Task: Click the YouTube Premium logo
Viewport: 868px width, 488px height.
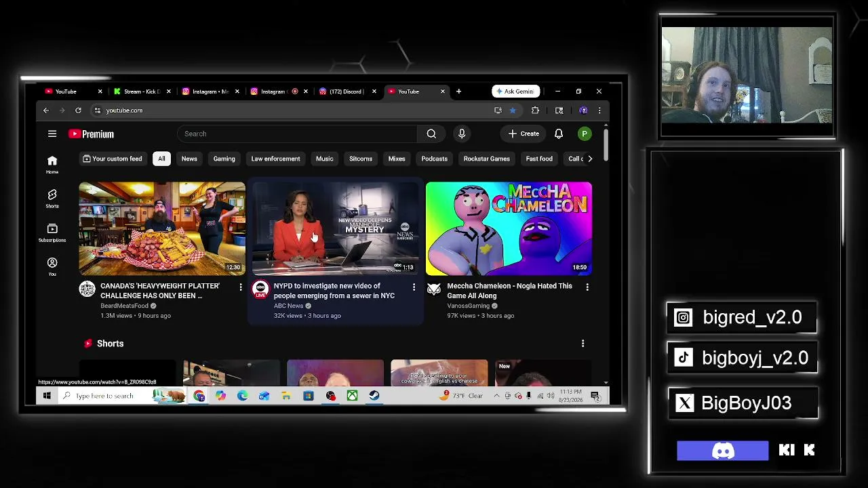Action: 91,134
